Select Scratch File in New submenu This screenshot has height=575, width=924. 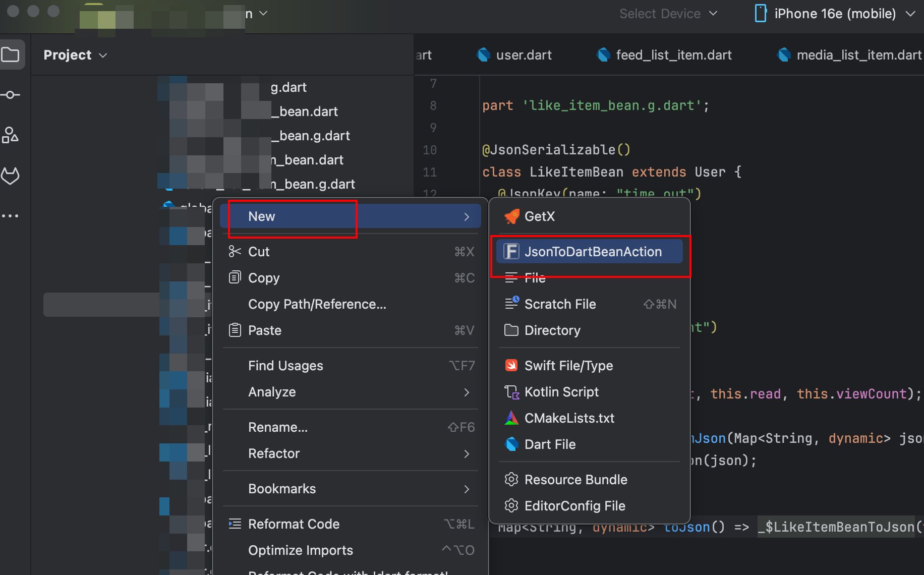click(589, 304)
